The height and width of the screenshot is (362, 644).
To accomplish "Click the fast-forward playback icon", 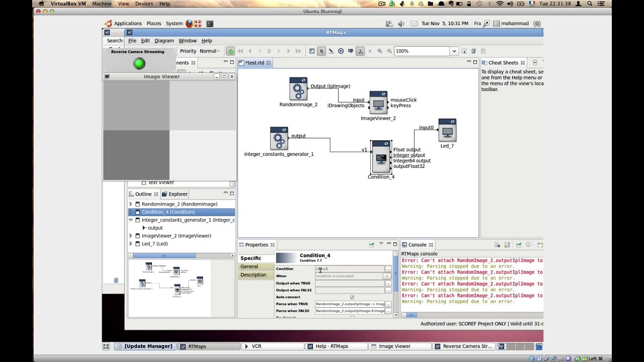I will click(298, 51).
